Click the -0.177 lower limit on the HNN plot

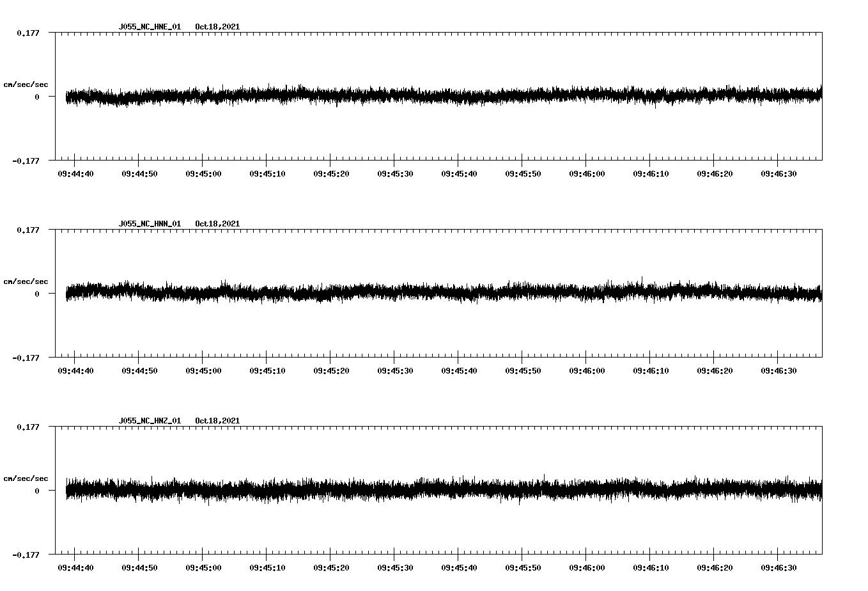tap(26, 358)
